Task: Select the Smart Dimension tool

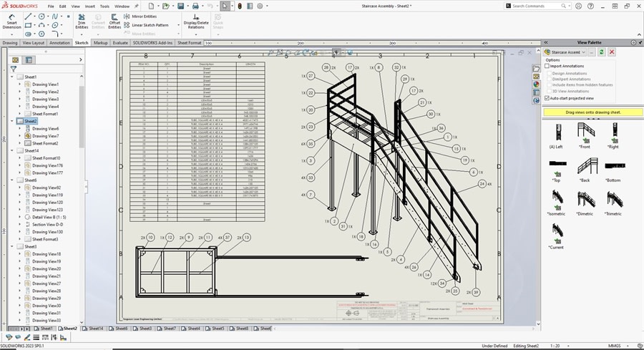Action: coord(11,20)
